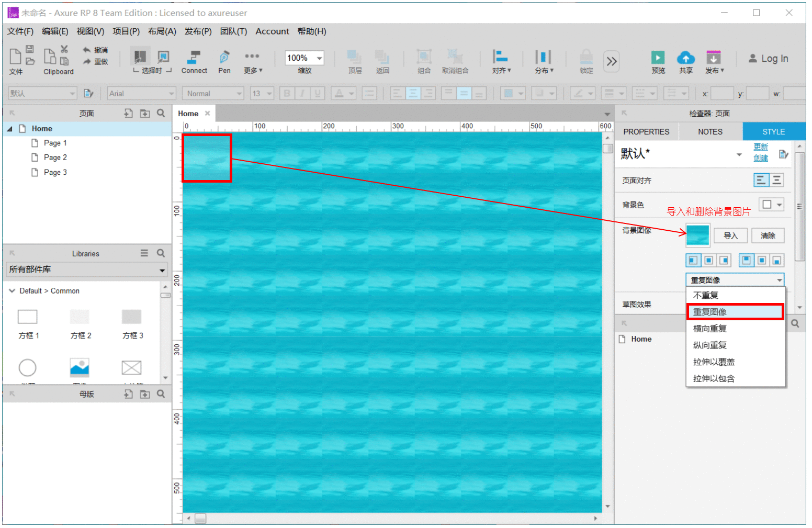Click the More (更多) tools icon

click(252, 56)
